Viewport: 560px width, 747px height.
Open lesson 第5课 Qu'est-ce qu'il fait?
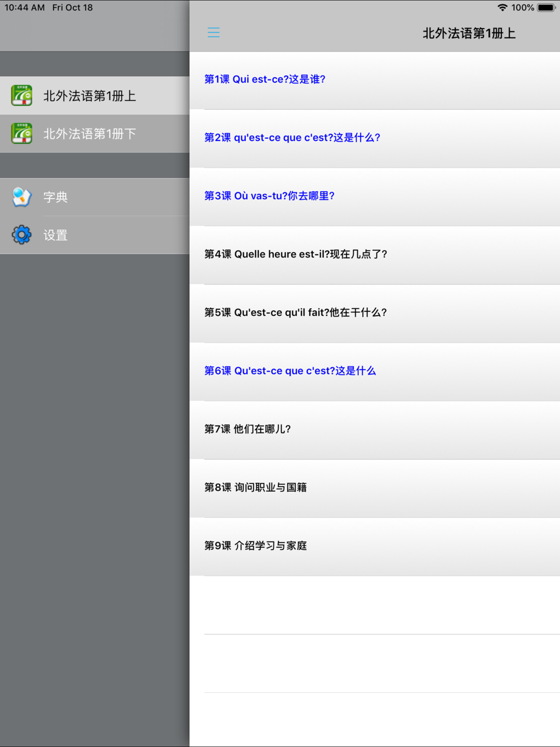(x=375, y=313)
